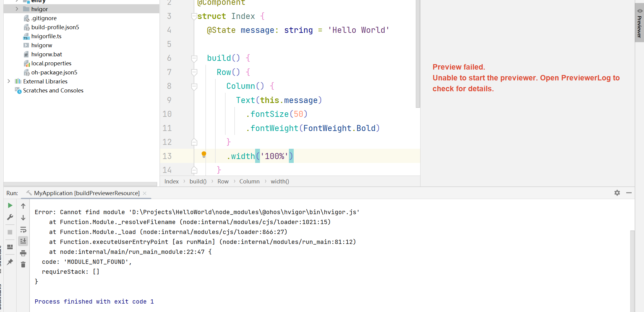The width and height of the screenshot is (644, 312).
Task: Click the console vertical scrollbar
Action: pyautogui.click(x=632, y=271)
